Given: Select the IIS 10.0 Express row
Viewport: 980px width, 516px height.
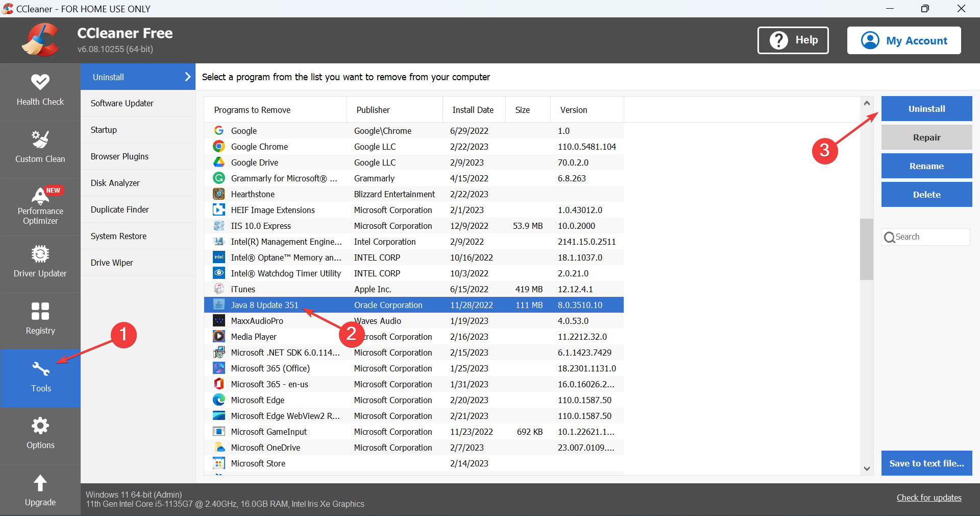Looking at the screenshot, I should [x=413, y=226].
